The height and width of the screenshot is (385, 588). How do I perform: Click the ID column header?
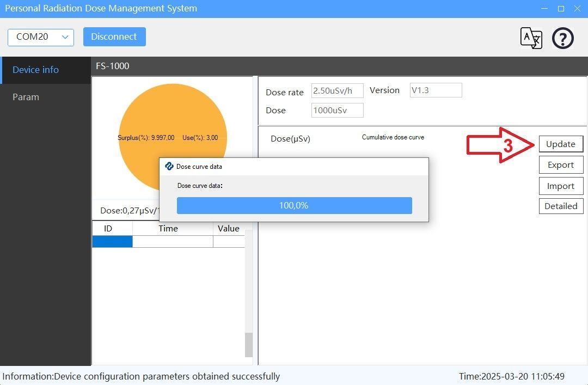[x=108, y=229]
